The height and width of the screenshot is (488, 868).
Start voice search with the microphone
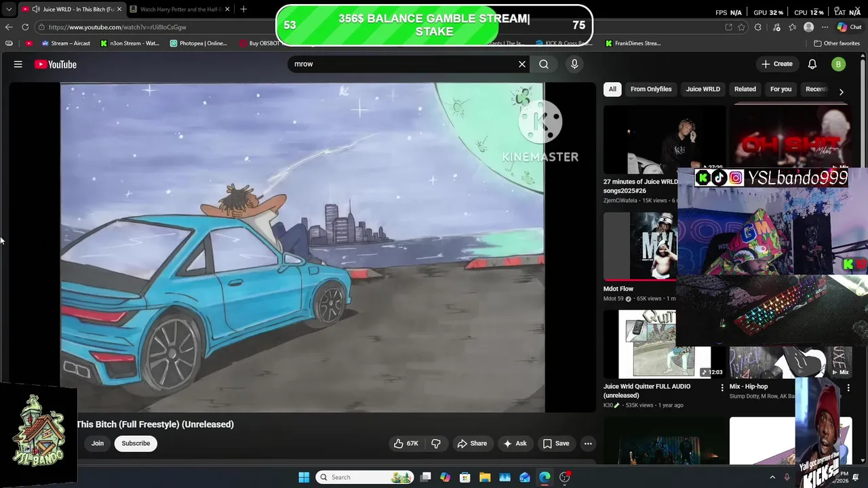click(x=574, y=64)
